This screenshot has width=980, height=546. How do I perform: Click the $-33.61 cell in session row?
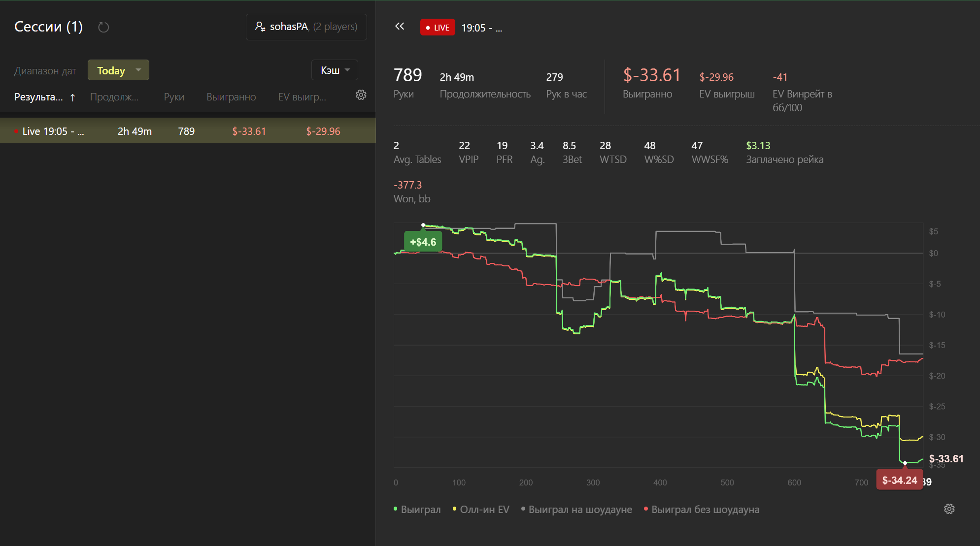click(x=249, y=131)
